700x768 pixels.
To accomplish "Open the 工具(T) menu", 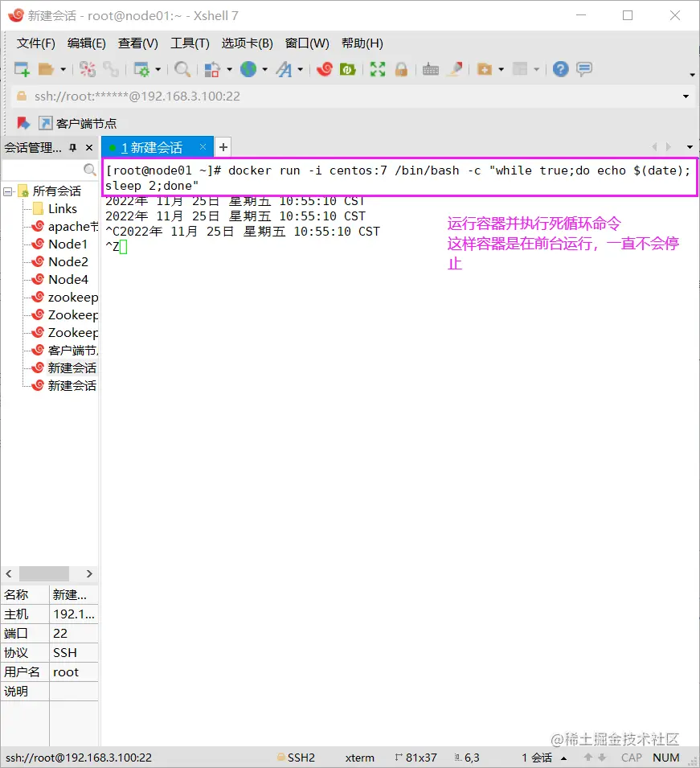I will (190, 43).
